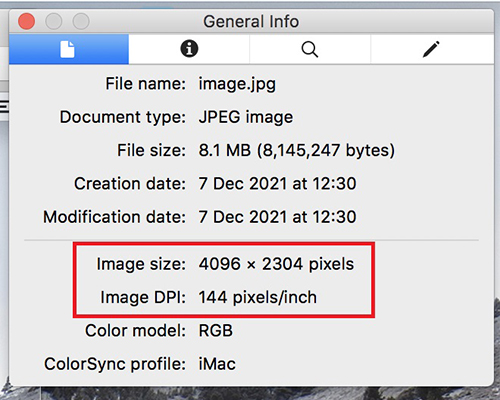Viewport: 500px width, 400px height.
Task: Open the Annotations pencil tab
Action: 431,49
